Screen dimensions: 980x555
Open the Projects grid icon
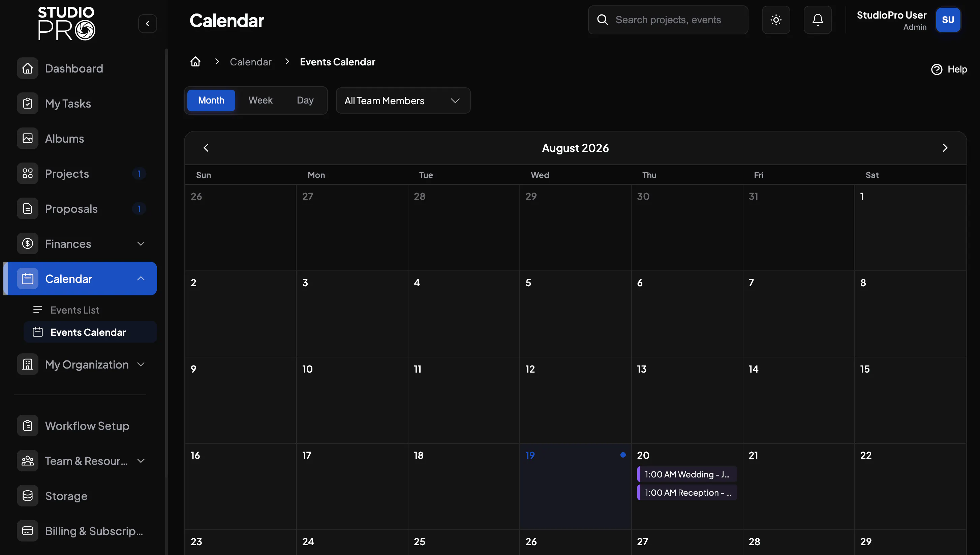27,173
